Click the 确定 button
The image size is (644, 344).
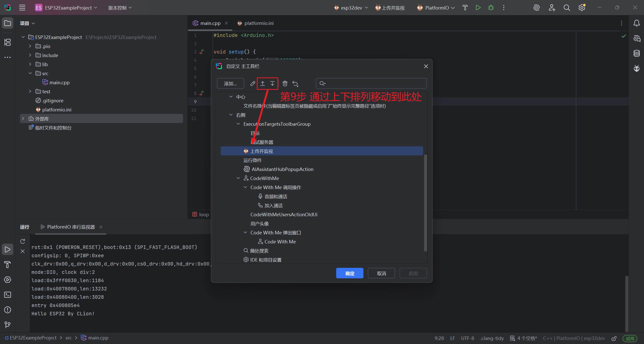click(x=349, y=273)
